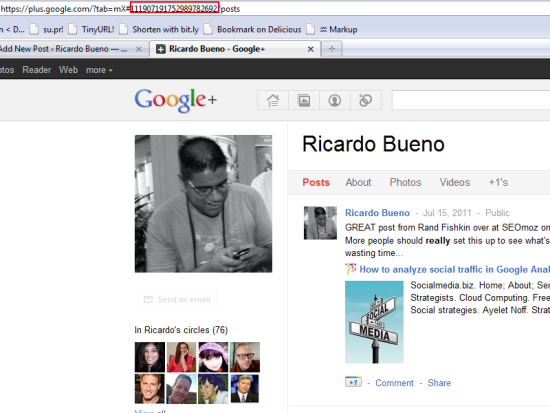Click the Shorten with bit.ly bookmark
Viewport: 550px width, 413px height.
tap(159, 29)
